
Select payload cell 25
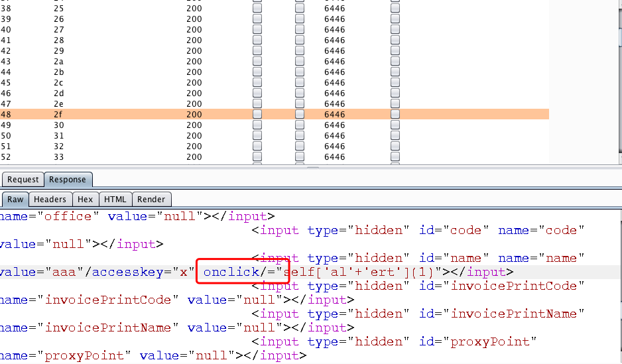(59, 9)
